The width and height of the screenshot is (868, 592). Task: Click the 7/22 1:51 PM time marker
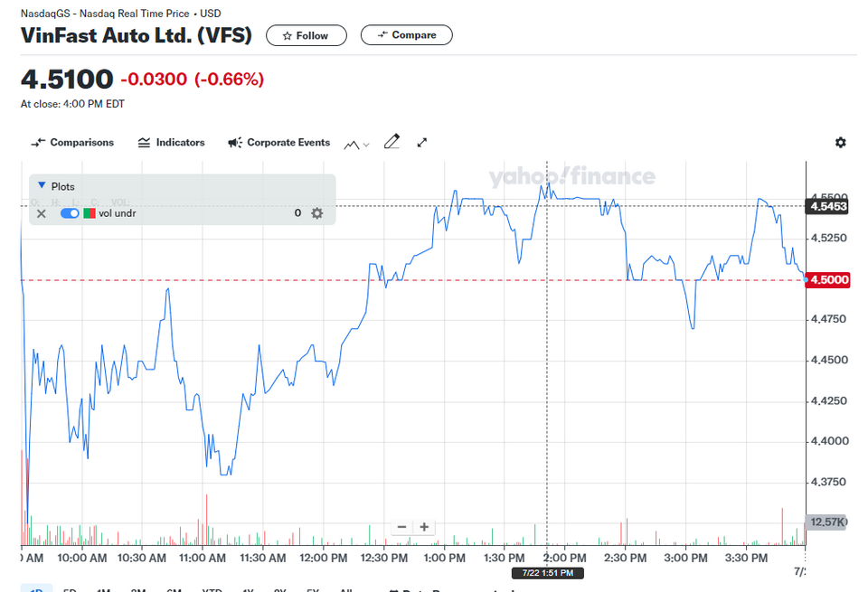coord(548,573)
